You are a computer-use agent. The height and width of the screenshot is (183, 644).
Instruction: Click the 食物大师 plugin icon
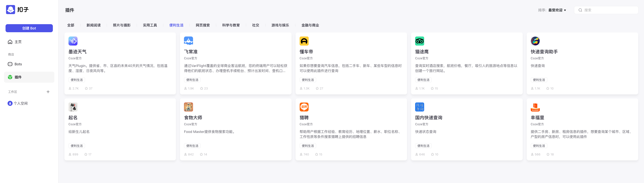tap(188, 107)
